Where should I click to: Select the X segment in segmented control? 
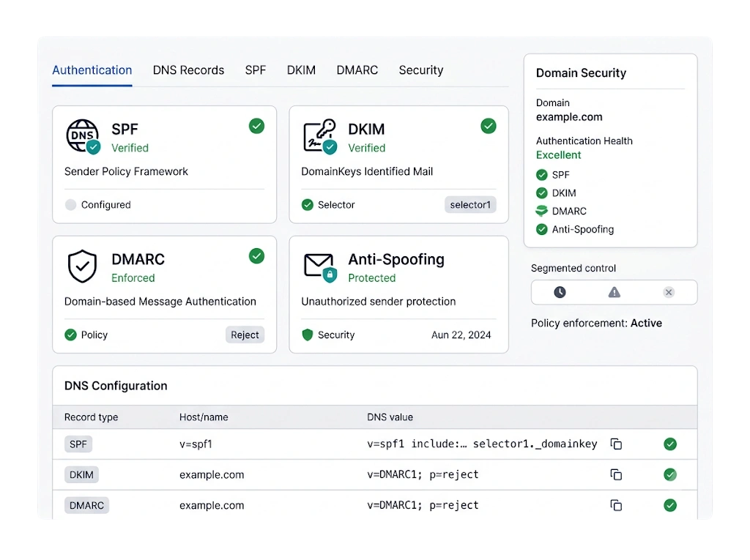(669, 292)
